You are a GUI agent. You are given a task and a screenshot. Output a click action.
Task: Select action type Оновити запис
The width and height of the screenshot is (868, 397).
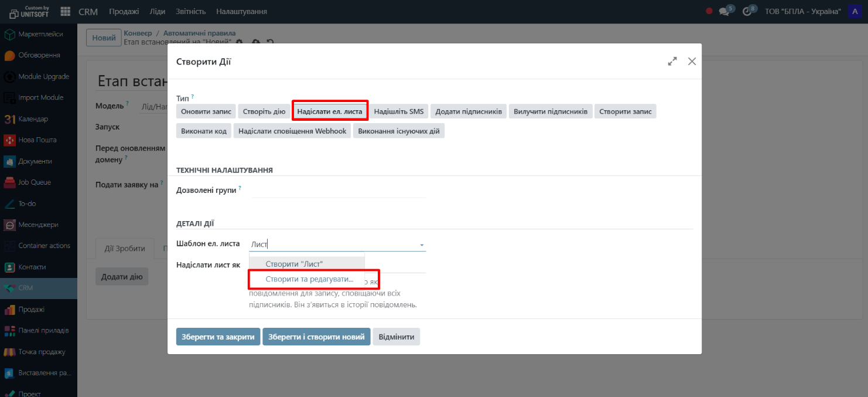(206, 111)
